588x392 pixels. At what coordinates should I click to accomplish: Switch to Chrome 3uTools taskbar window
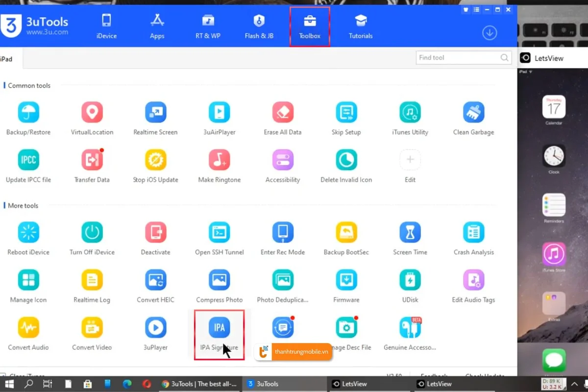pos(199,384)
